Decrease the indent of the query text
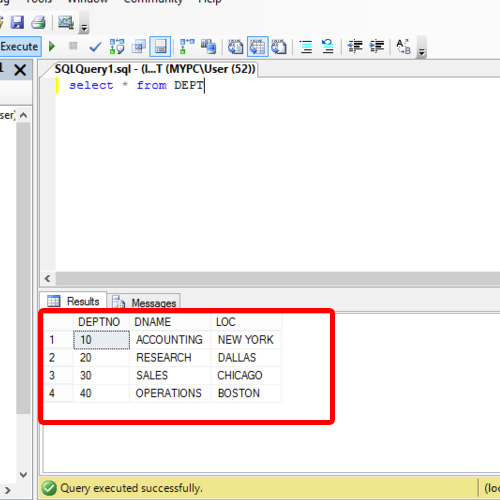This screenshot has width=500, height=500. tap(355, 46)
